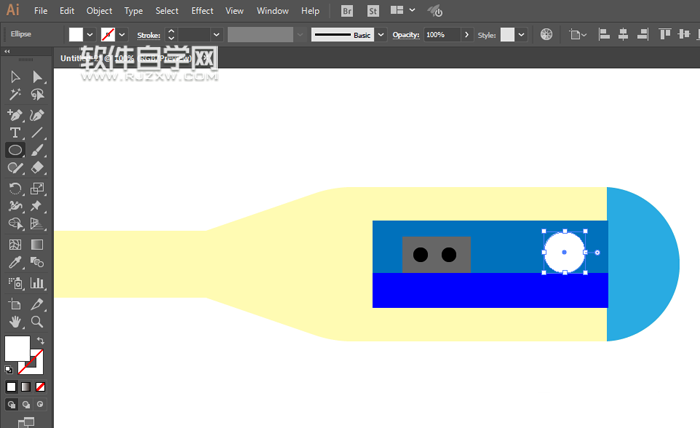Choose the Shaper tool
The image size is (700, 428).
pyautogui.click(x=15, y=168)
